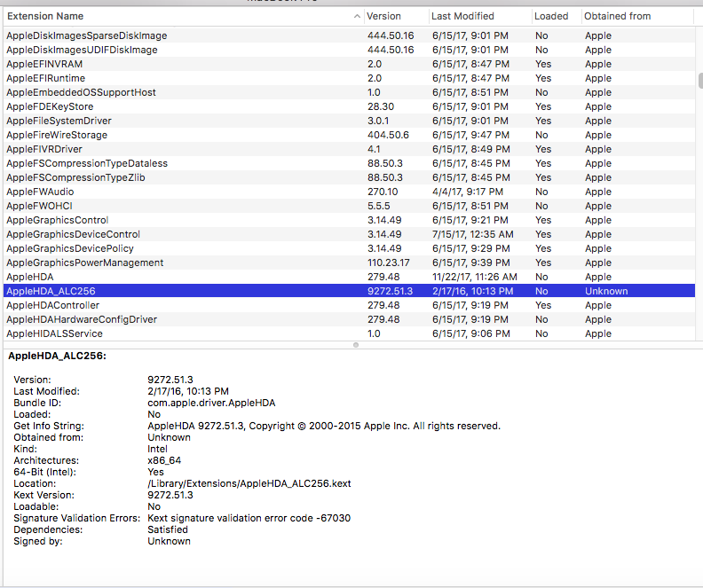This screenshot has width=703, height=588.
Task: Select AppleGraphicsDeviceControl extension
Action: (73, 234)
